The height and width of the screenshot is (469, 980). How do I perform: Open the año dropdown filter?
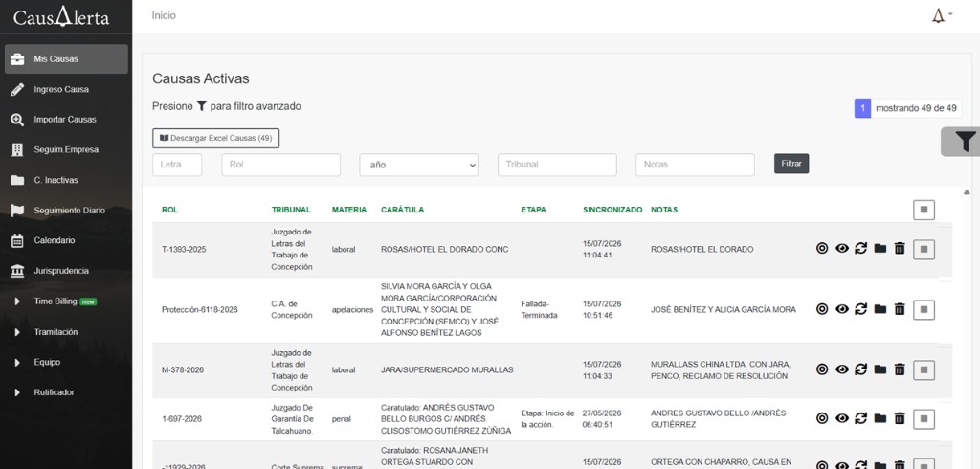419,165
